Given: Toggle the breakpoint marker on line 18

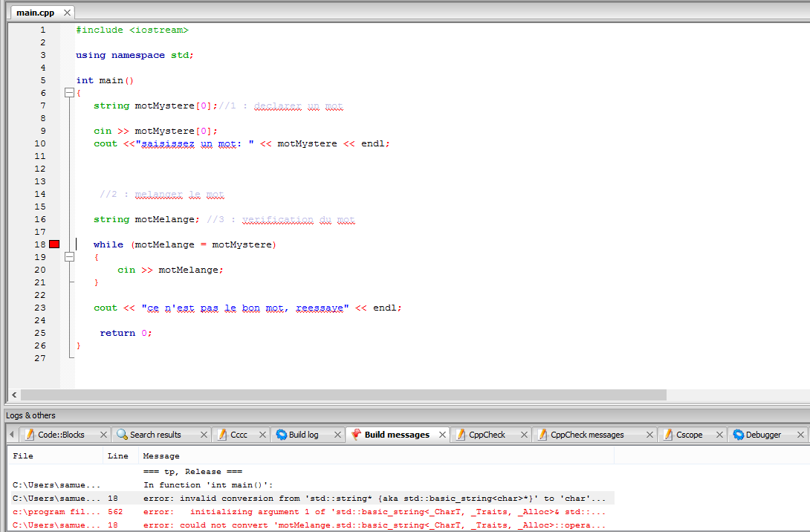Looking at the screenshot, I should click(x=54, y=244).
